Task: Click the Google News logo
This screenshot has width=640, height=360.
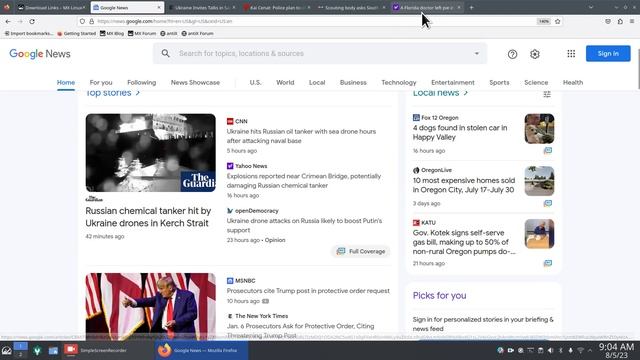Action: point(40,54)
